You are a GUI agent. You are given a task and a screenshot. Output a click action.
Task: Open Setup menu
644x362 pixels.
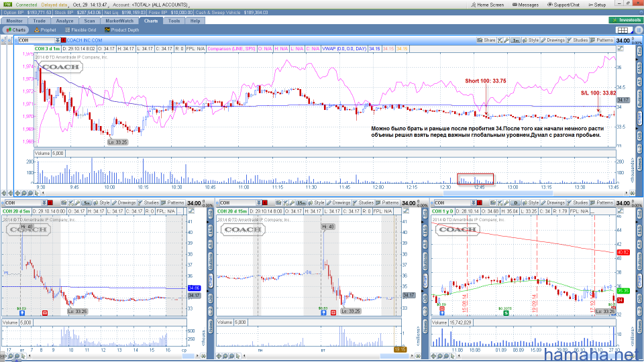(597, 5)
